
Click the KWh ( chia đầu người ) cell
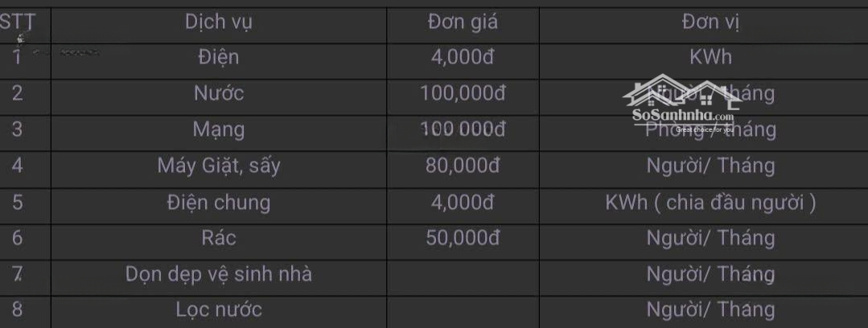[710, 203]
